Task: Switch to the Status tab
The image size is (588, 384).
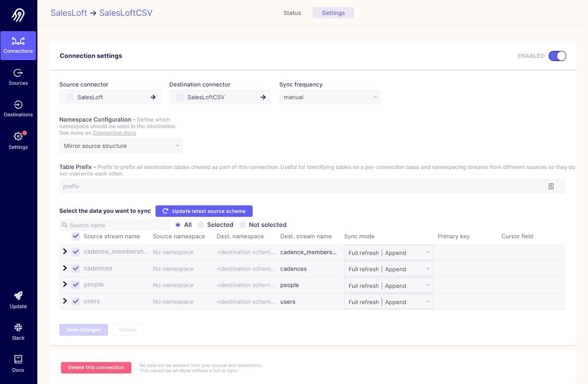Action: (292, 13)
